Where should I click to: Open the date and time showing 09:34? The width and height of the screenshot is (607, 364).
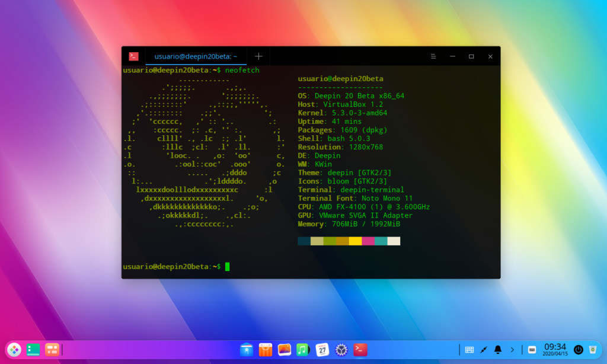555,349
